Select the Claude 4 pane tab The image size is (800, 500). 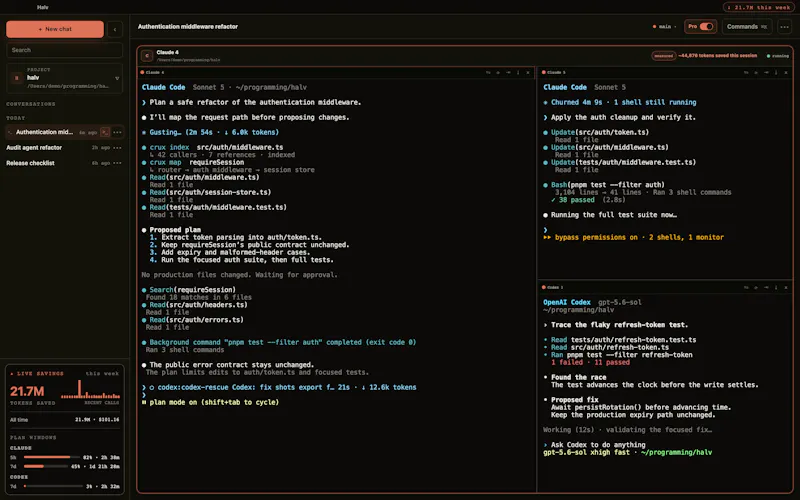[153, 72]
